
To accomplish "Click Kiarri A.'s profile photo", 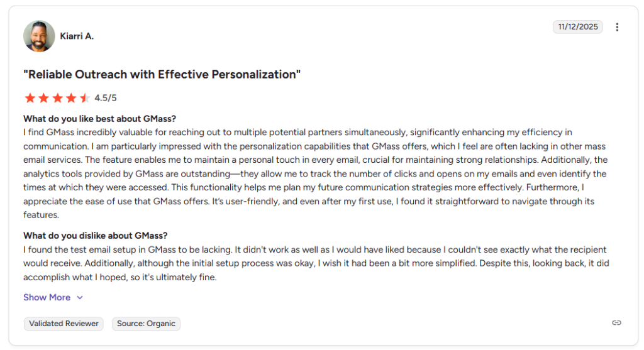I will 39,36.
